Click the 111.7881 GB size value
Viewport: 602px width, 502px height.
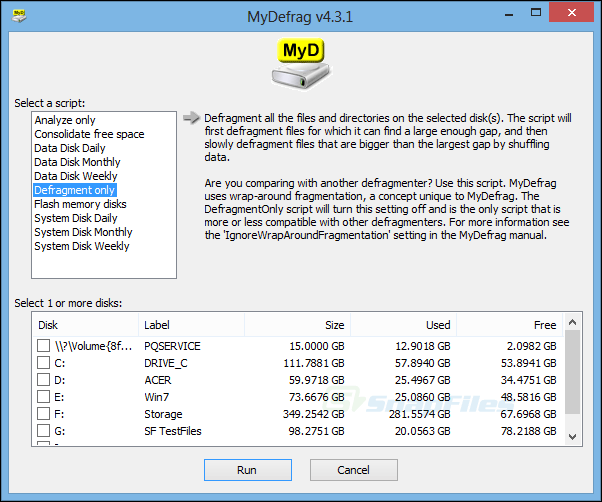(x=314, y=363)
